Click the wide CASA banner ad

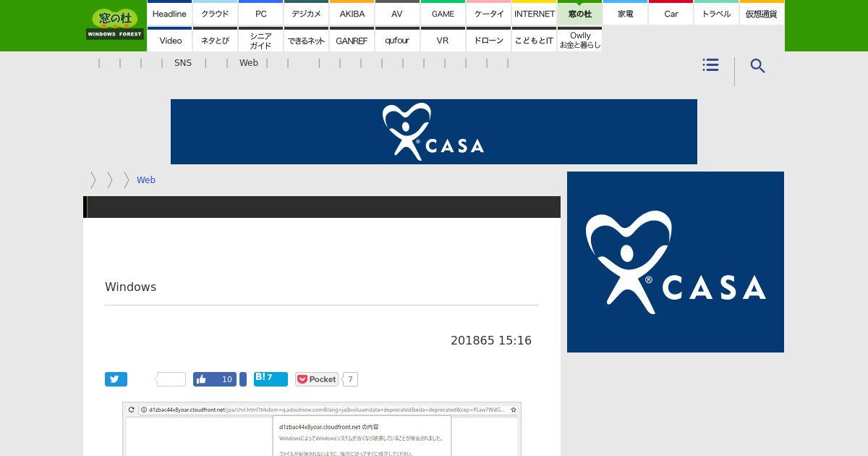pos(434,132)
